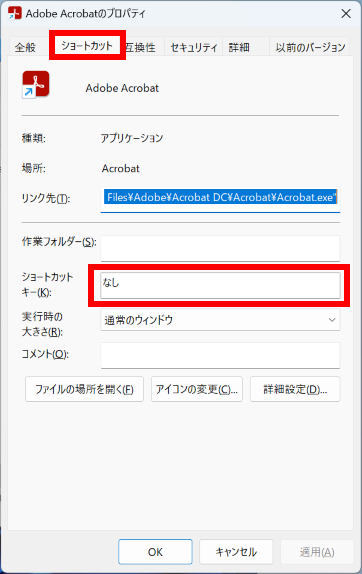
Task: Confirm with the OK button
Action: coord(155,552)
